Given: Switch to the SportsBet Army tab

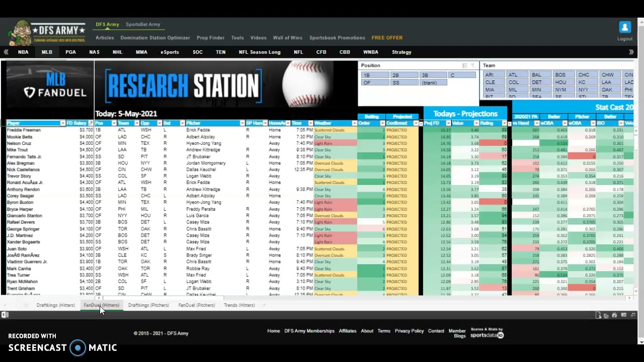Looking at the screenshot, I should click(x=143, y=24).
